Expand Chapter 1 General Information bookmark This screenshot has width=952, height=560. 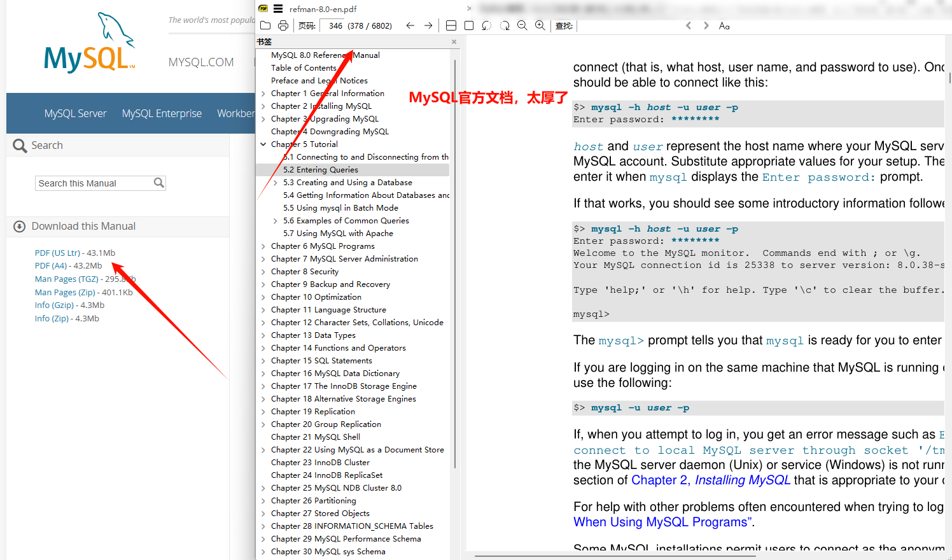click(263, 94)
